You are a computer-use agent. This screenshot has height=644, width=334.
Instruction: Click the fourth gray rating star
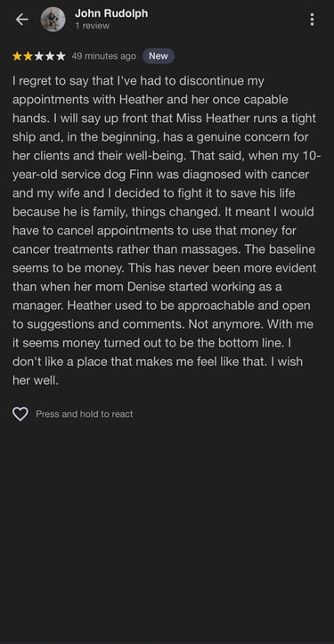50,56
